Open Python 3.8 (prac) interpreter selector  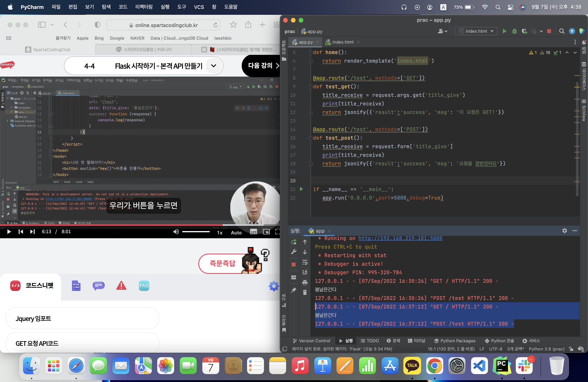pyautogui.click(x=547, y=349)
